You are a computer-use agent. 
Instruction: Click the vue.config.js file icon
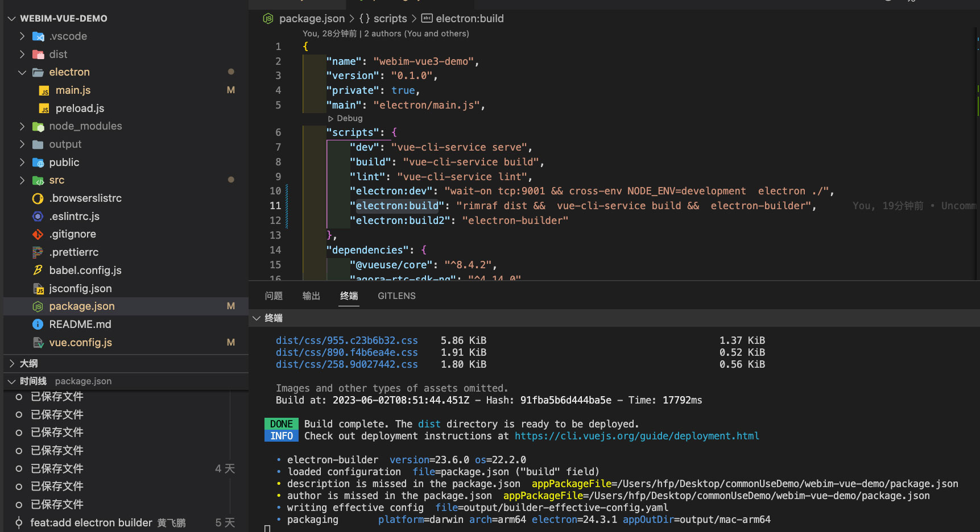(x=38, y=343)
